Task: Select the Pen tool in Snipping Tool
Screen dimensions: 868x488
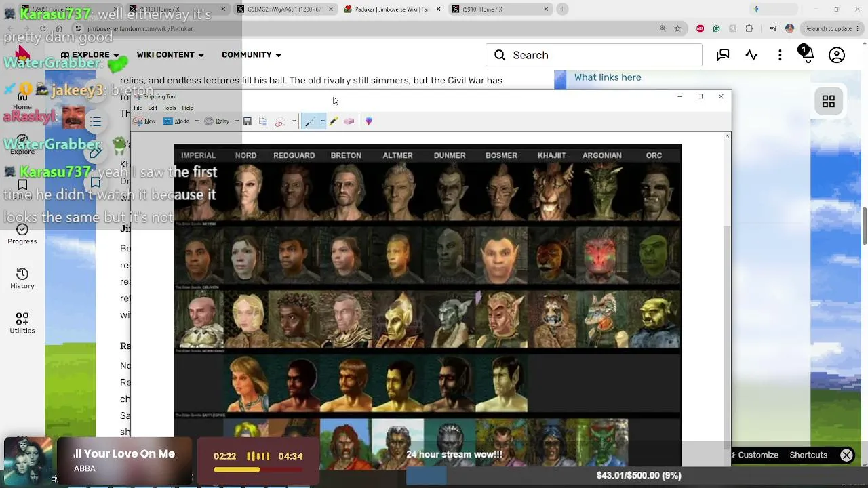Action: click(x=310, y=121)
